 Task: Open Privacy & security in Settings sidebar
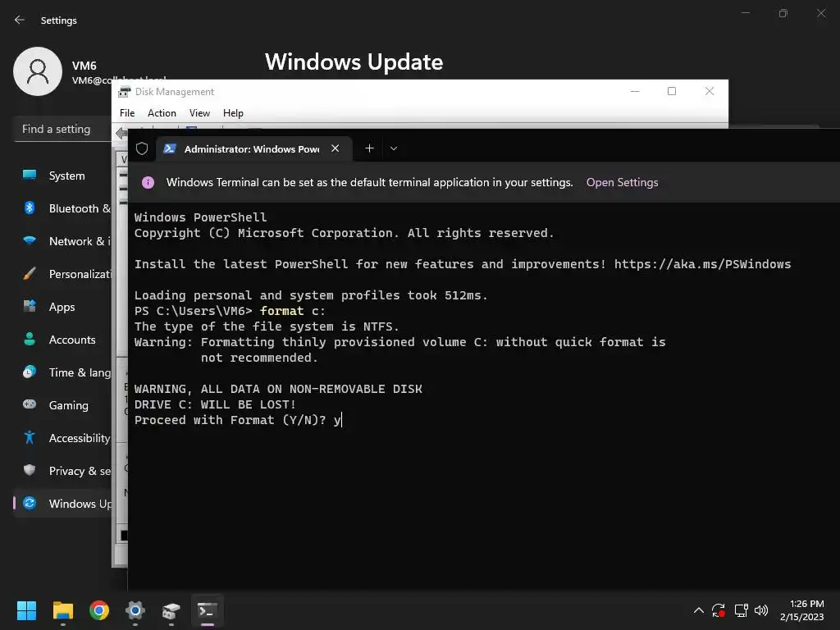click(62, 471)
